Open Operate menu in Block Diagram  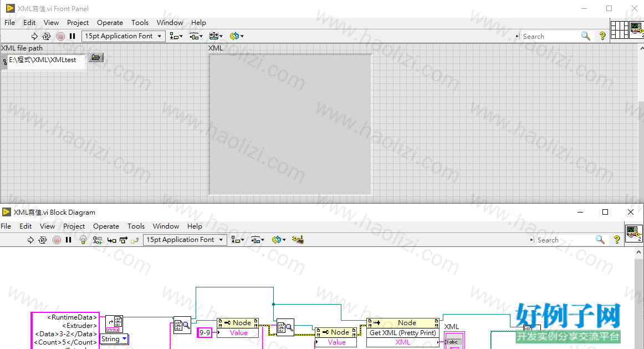tap(106, 226)
